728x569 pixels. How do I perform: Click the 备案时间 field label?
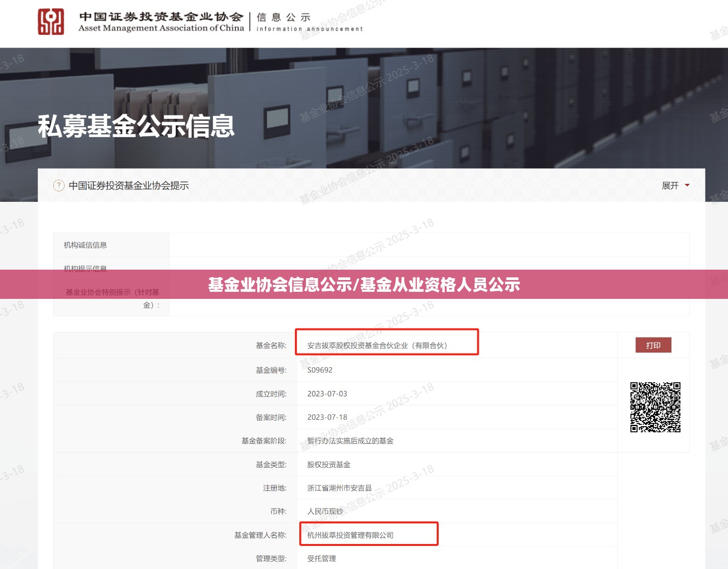click(271, 417)
